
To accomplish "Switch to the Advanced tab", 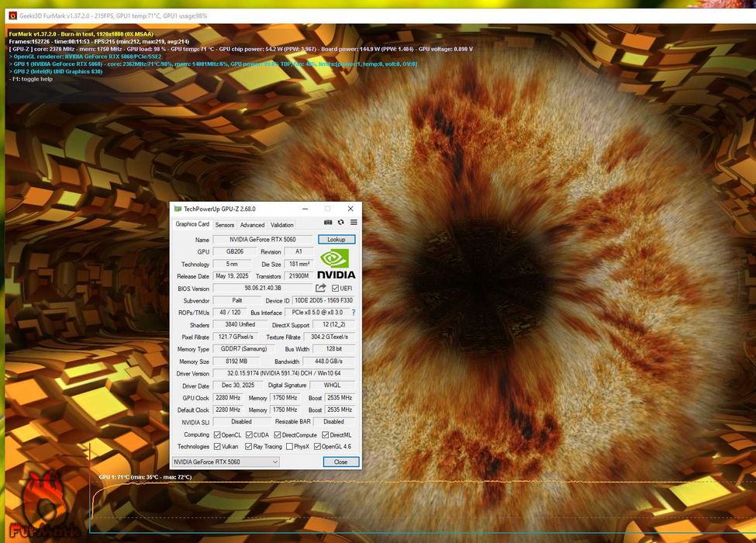I will coord(252,225).
